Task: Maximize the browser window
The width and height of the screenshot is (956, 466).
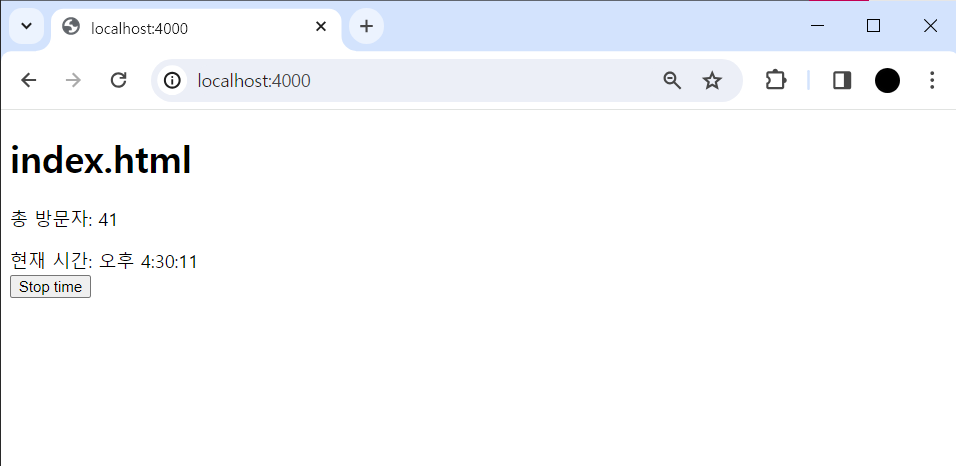Action: [873, 26]
